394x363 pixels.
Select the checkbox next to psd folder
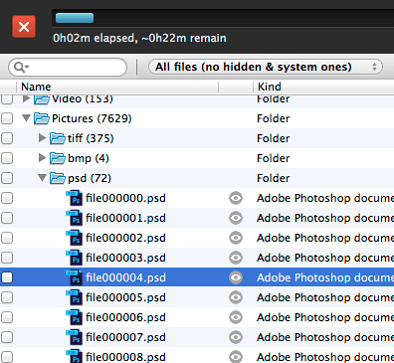(7, 178)
